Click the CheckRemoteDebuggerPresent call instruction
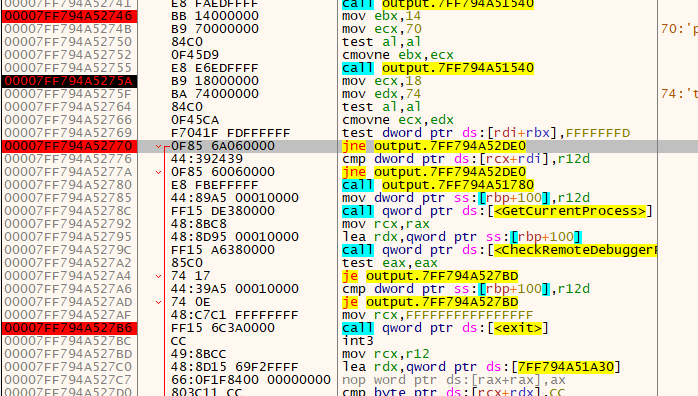This screenshot has width=698, height=396. pos(499,250)
